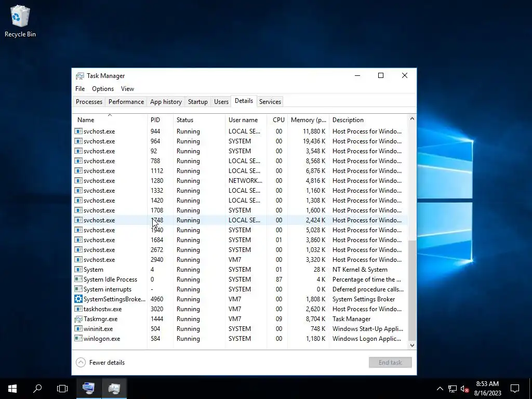Click icon of svchost.exe with PID 944
This screenshot has width=532, height=399.
coord(78,131)
